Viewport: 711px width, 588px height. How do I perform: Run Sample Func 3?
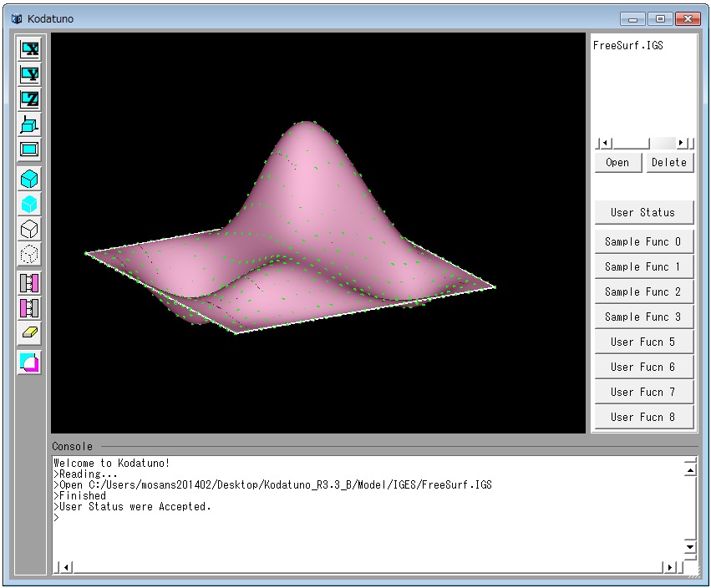[x=643, y=317]
